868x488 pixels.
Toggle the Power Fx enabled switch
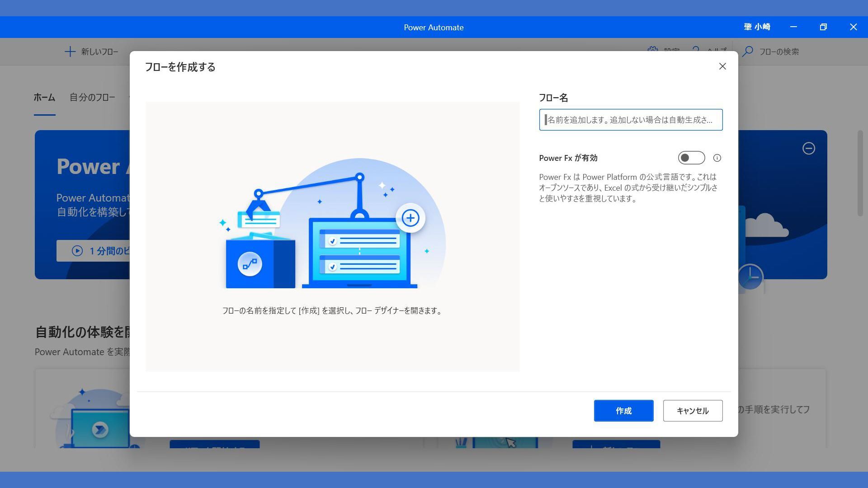(691, 158)
